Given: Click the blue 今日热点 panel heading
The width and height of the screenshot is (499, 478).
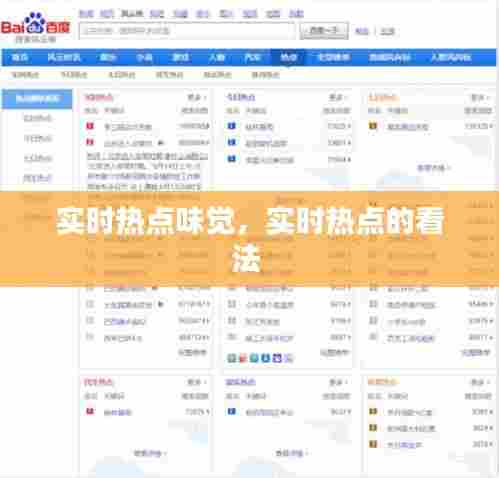Looking at the screenshot, I should [x=241, y=97].
